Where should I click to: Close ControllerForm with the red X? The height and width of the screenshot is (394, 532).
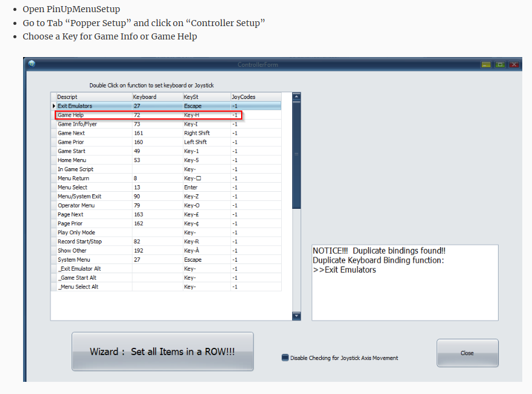point(514,64)
